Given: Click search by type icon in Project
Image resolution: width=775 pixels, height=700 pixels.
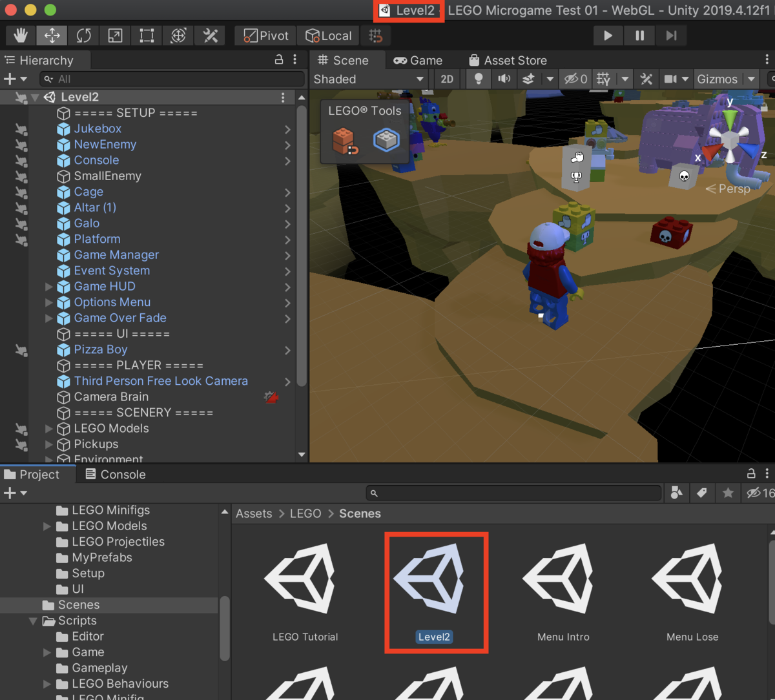Looking at the screenshot, I should (x=676, y=493).
